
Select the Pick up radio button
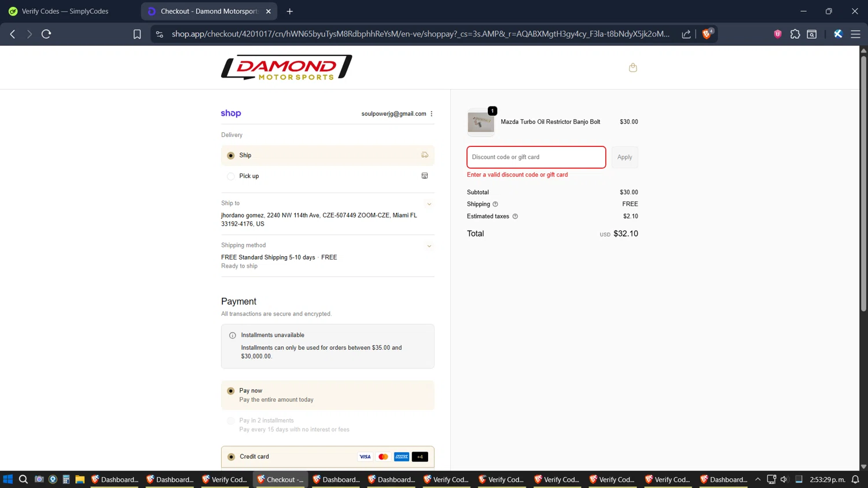point(231,176)
